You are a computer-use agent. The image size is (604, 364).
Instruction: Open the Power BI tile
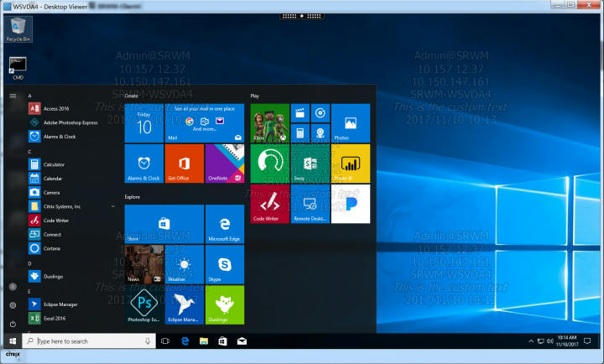click(351, 164)
